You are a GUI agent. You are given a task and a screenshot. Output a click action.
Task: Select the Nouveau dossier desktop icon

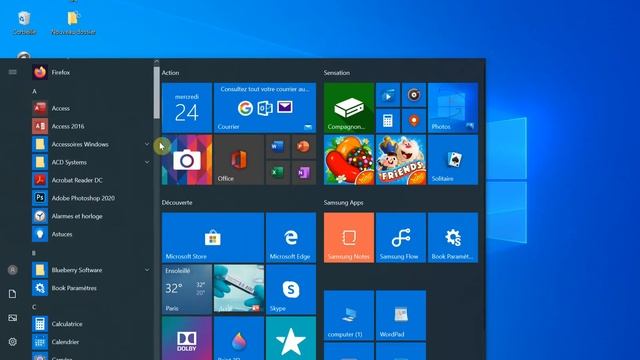click(73, 23)
